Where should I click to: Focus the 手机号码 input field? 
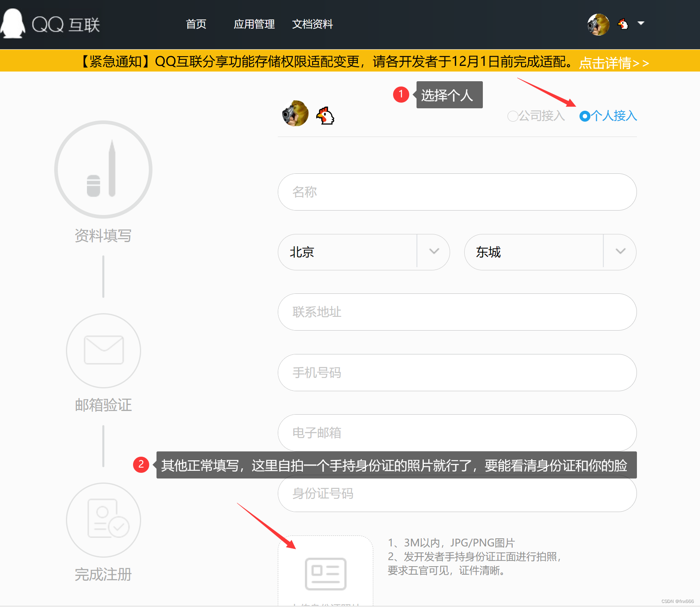pyautogui.click(x=457, y=373)
